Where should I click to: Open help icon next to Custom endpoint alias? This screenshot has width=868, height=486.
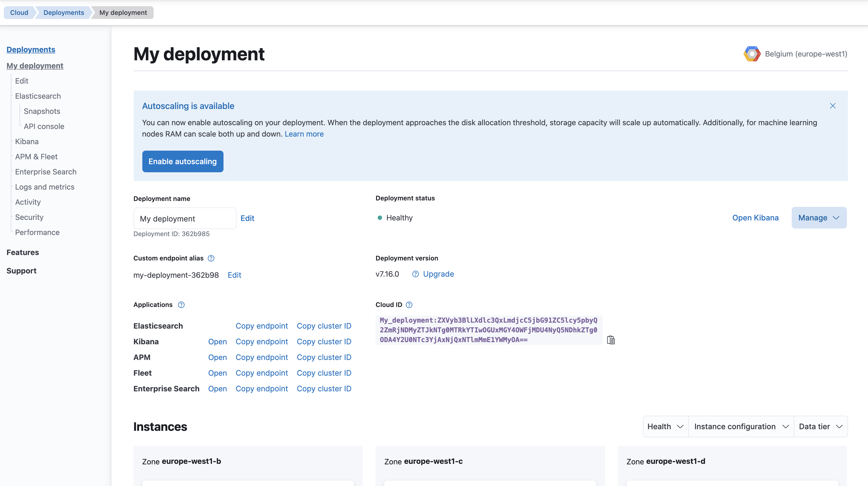pos(211,258)
